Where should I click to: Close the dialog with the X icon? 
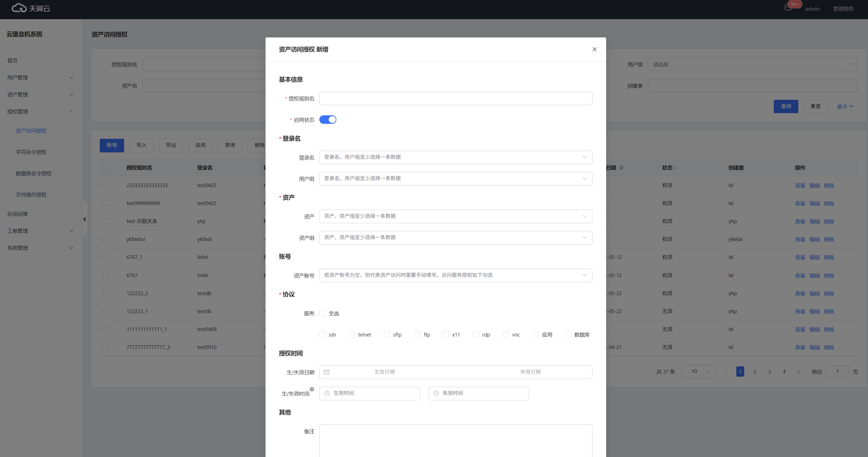point(594,49)
